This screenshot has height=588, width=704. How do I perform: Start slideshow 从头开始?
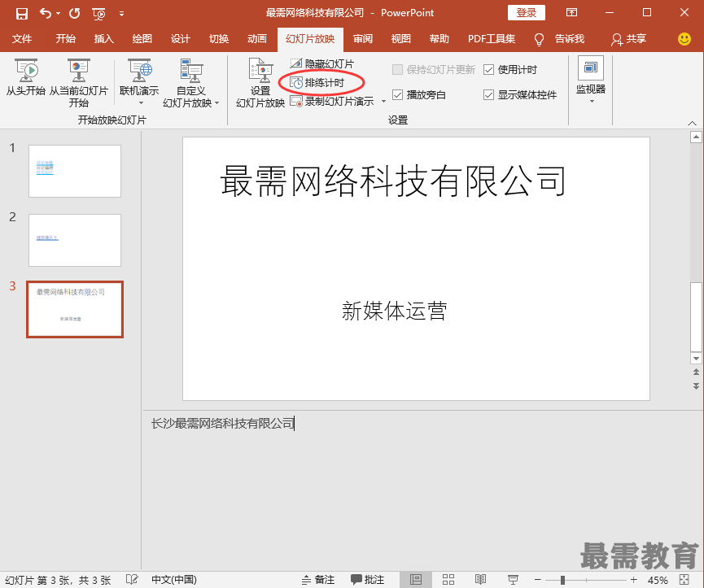coord(26,77)
